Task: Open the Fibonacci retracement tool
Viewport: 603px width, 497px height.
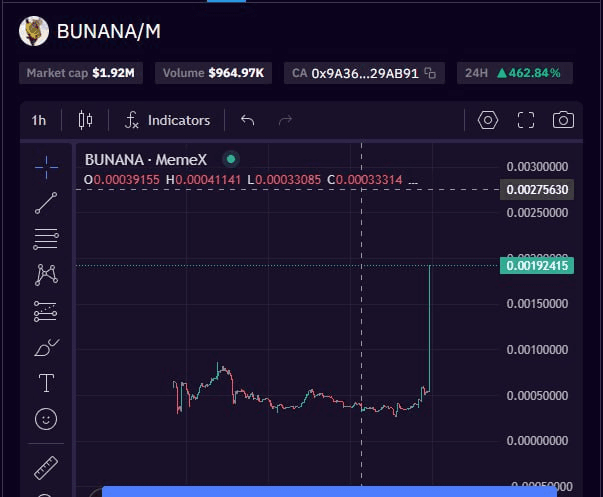Action: click(46, 239)
